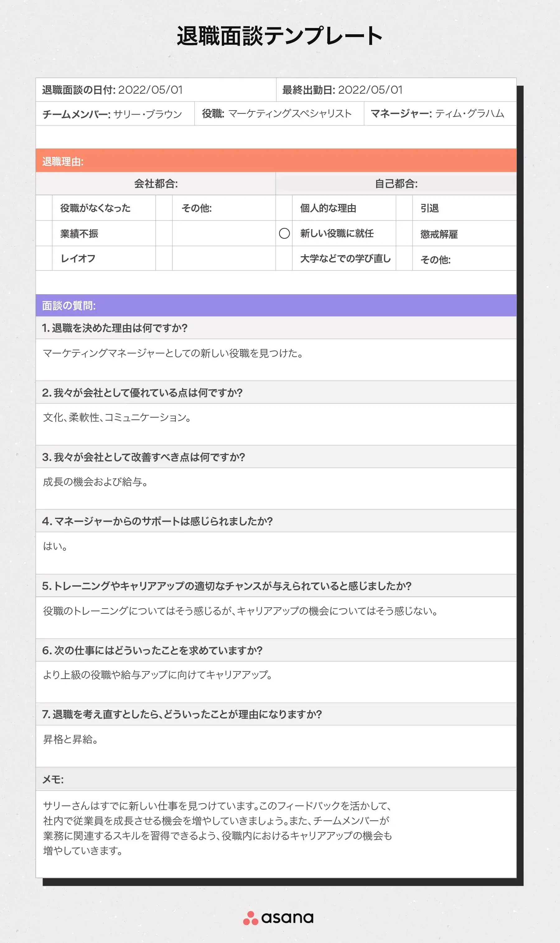Click the マネージャー: ティム・グラハム cell
This screenshot has width=560, height=943.
coord(440,114)
